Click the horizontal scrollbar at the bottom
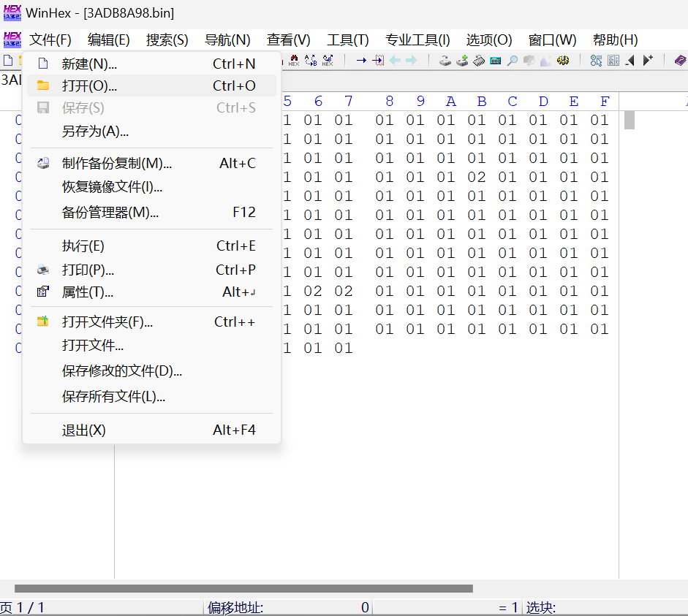The image size is (688, 616). click(x=243, y=588)
